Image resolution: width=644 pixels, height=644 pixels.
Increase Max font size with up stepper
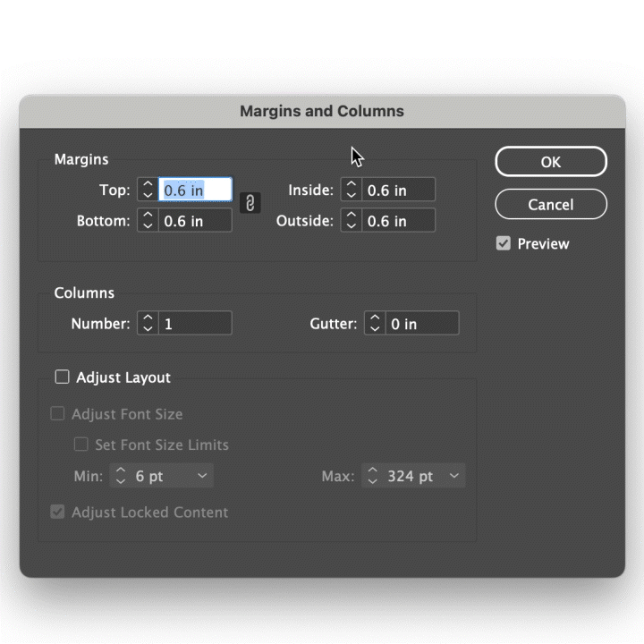pyautogui.click(x=372, y=470)
